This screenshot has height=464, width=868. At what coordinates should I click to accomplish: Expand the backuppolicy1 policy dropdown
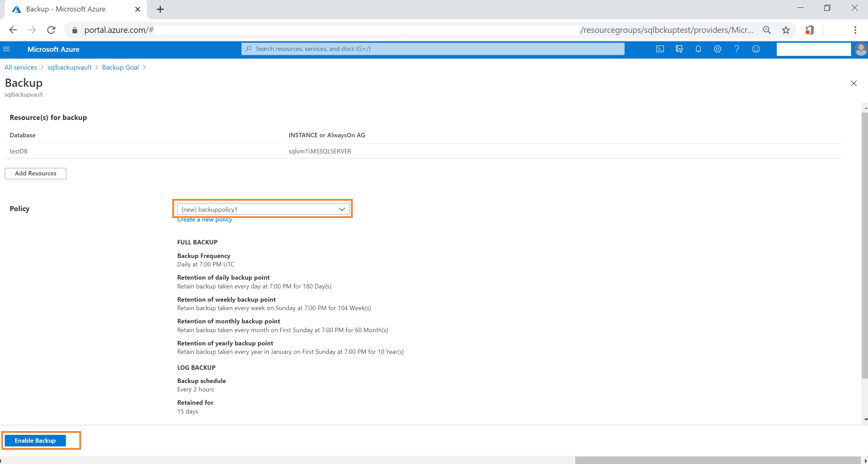[x=263, y=209]
